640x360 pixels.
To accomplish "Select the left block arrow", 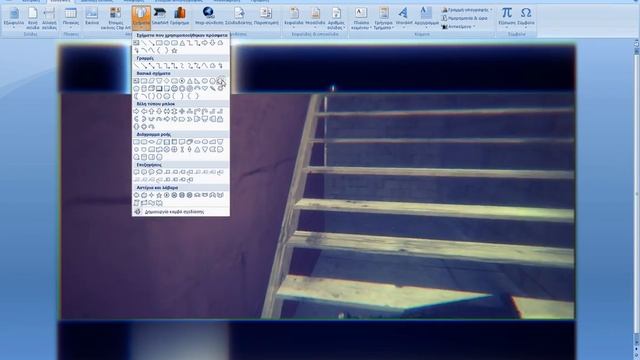I will pyautogui.click(x=144, y=111).
